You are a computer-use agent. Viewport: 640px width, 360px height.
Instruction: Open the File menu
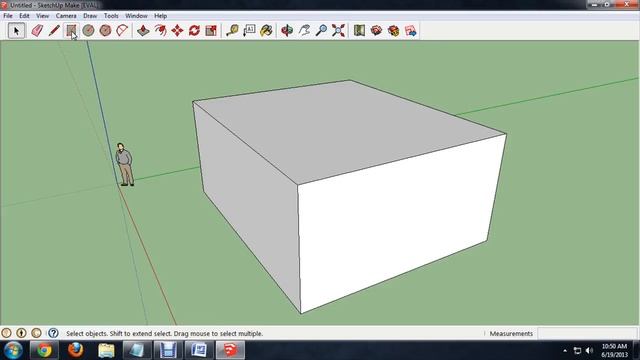[x=8, y=16]
